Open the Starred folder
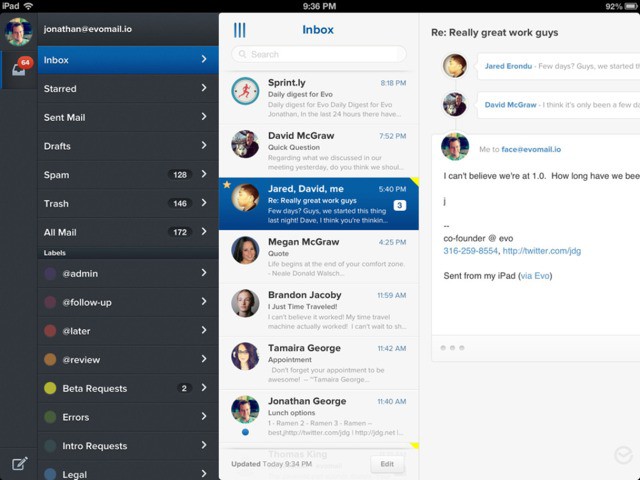 (128, 89)
